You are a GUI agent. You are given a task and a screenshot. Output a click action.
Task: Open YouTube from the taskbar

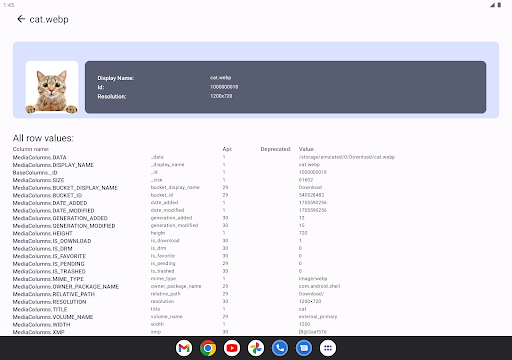(232, 348)
